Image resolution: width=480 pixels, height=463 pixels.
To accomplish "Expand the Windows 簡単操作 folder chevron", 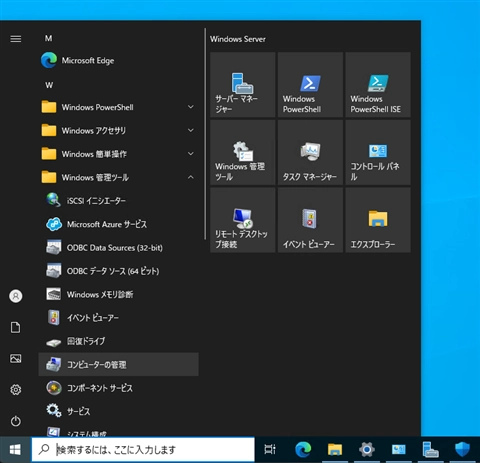I will click(x=191, y=154).
